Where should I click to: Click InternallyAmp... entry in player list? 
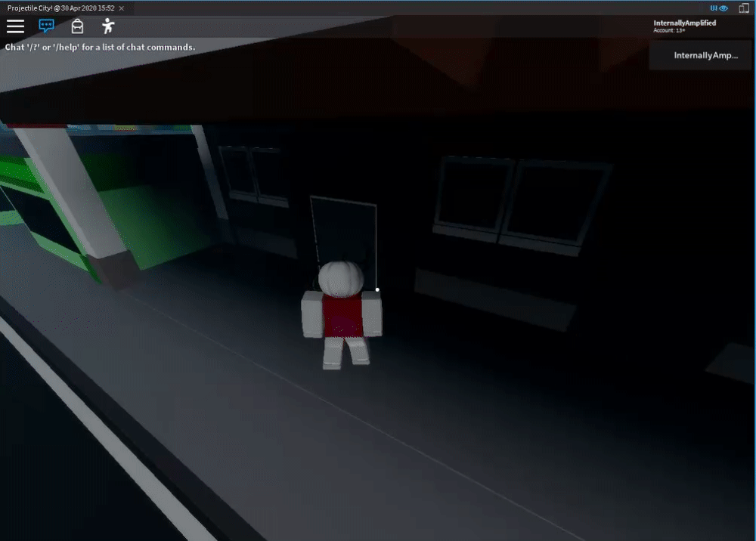coord(701,55)
